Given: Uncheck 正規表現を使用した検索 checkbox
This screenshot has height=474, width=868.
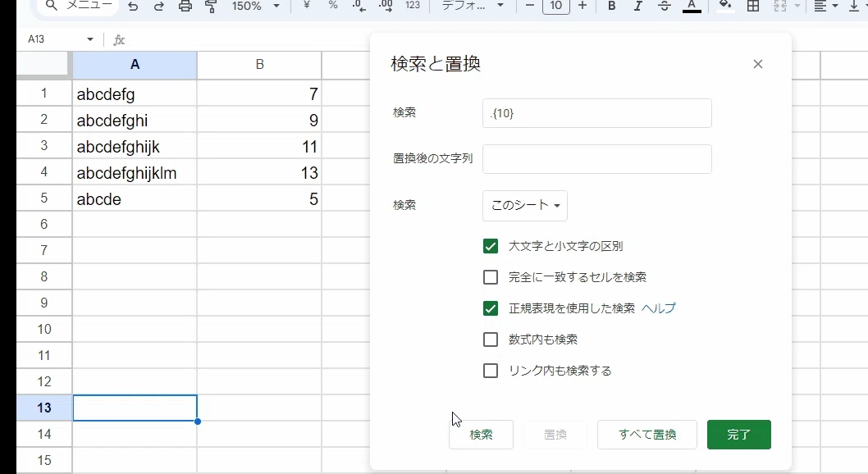Looking at the screenshot, I should (x=491, y=308).
